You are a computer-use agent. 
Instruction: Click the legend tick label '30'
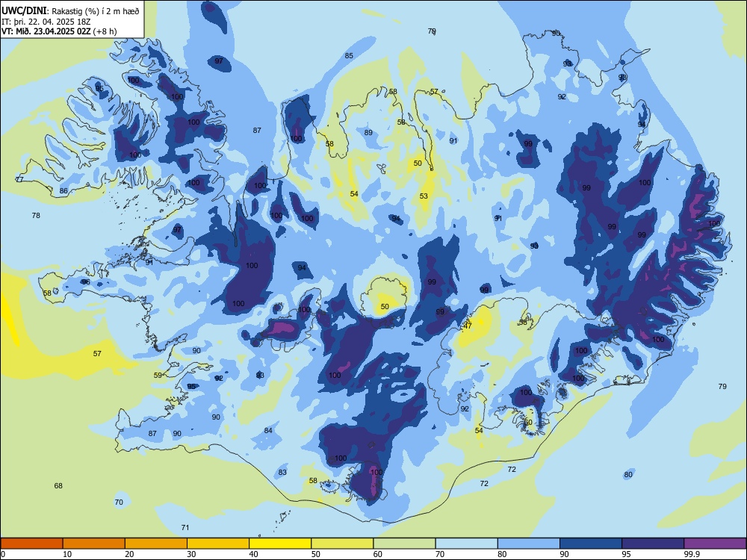tap(191, 554)
